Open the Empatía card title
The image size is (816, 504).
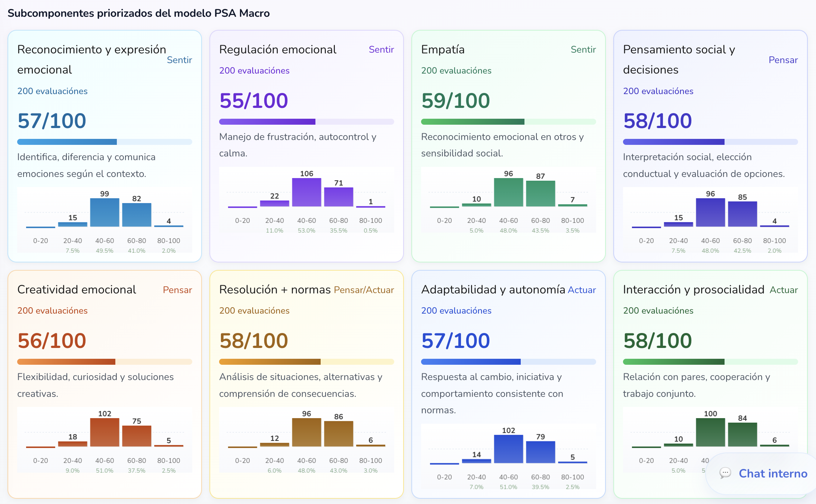click(443, 49)
